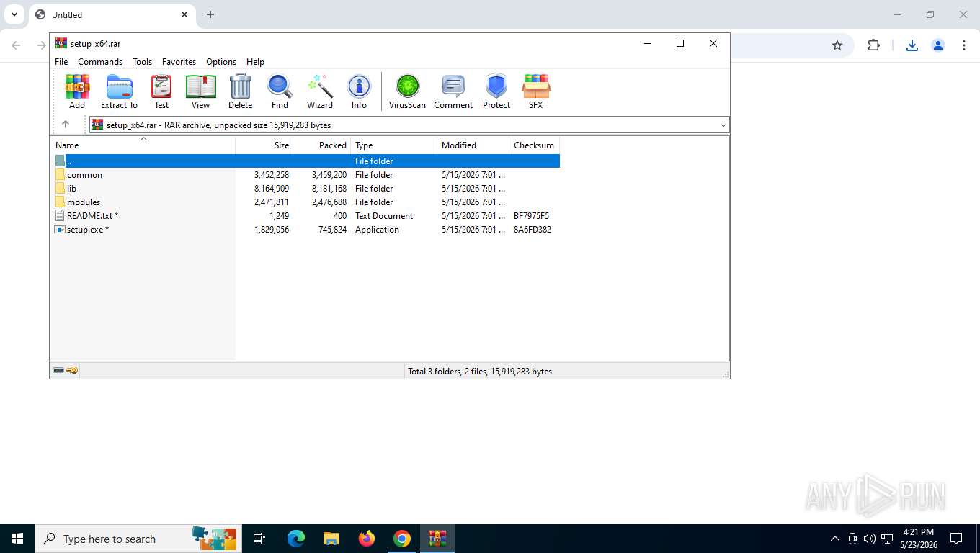Select the lib folder
This screenshot has width=980, height=553.
point(71,189)
